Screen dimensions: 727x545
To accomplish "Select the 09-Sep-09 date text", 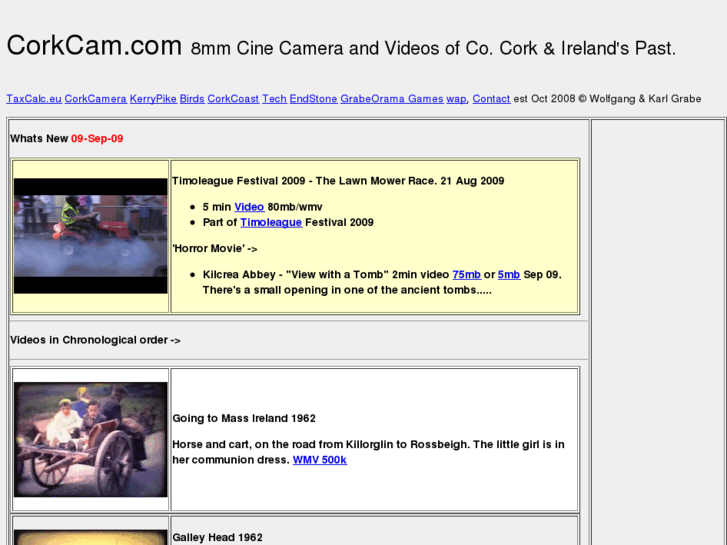I will coord(97,139).
